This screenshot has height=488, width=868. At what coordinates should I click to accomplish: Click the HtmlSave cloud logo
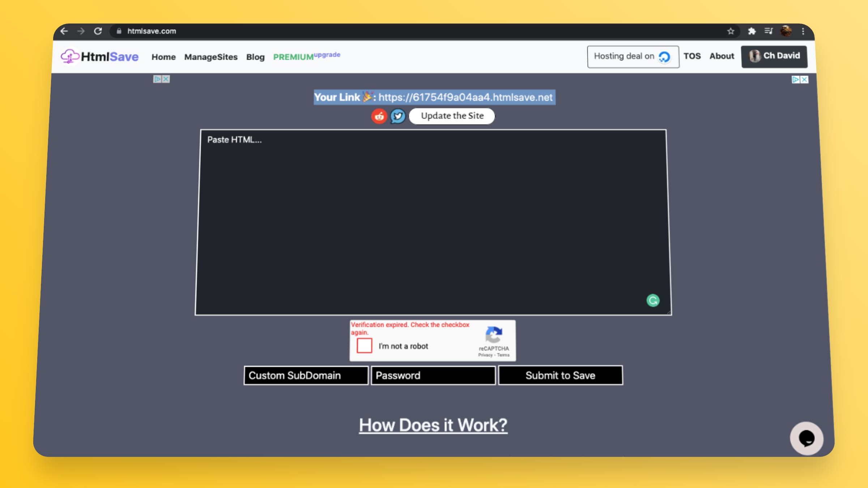pos(69,56)
